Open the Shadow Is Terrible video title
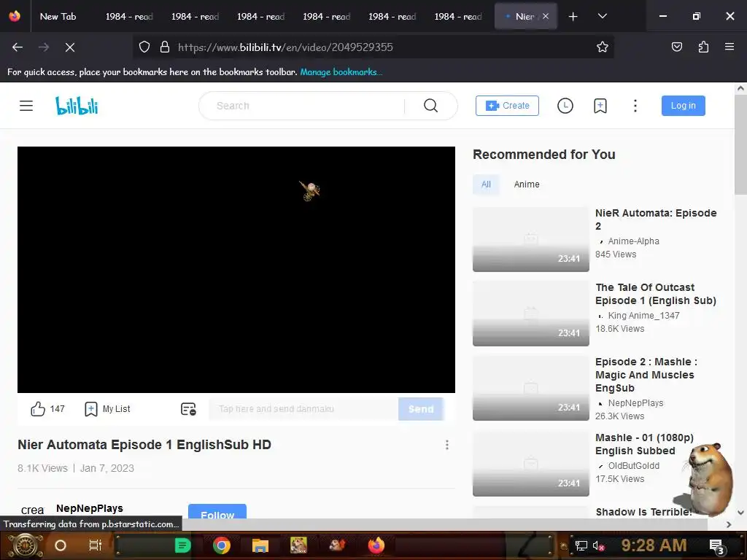This screenshot has width=747, height=560. (643, 512)
